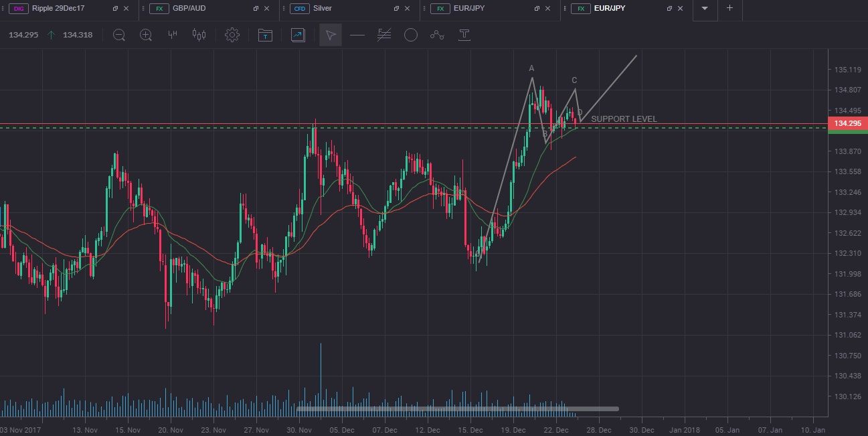The image size is (868, 436).
Task: Open the 4H timeframe selector
Action: [x=173, y=35]
